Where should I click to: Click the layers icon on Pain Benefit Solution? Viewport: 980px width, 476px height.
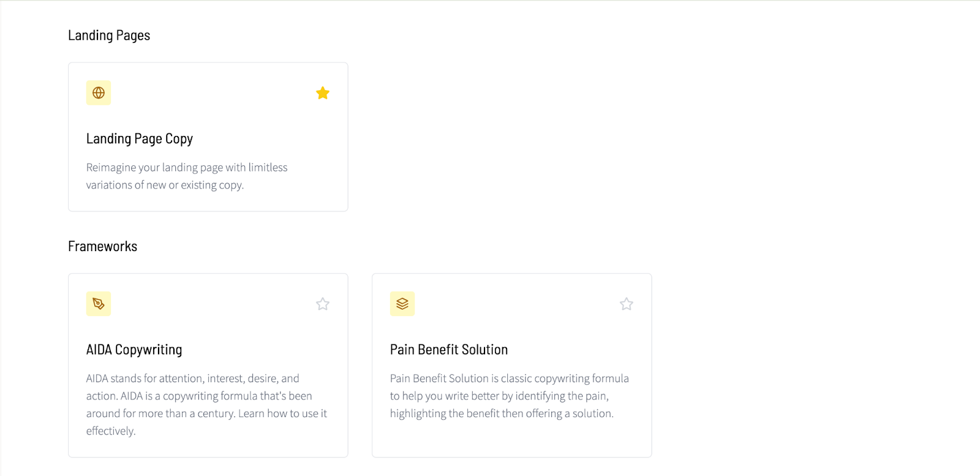(402, 304)
